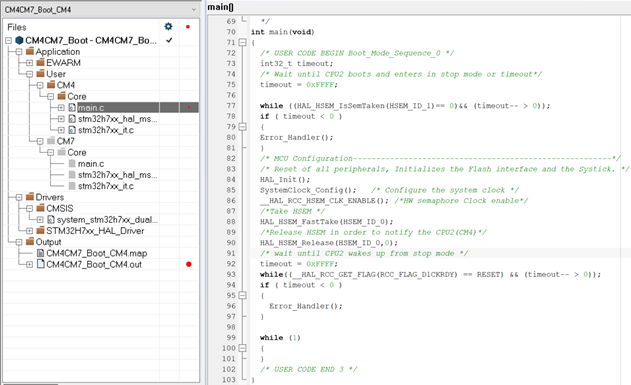Click red dot beside CM4CM7_Boot_CM4.out

(189, 264)
